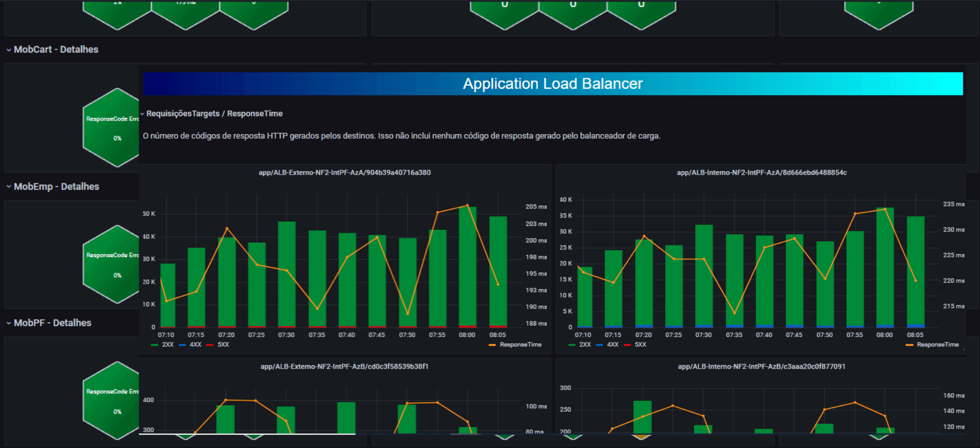Click the "160 ms" axis label in ALB-Interno AzB

click(x=954, y=396)
